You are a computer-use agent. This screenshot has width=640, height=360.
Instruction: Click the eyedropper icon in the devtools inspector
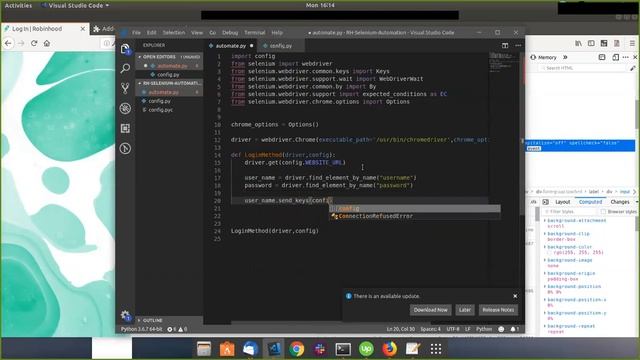tap(633, 68)
